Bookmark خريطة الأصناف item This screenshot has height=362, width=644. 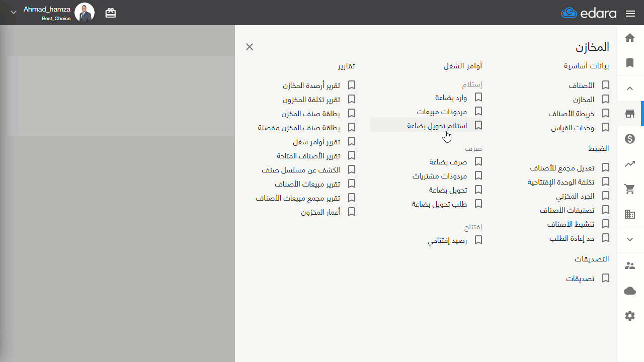tap(606, 114)
